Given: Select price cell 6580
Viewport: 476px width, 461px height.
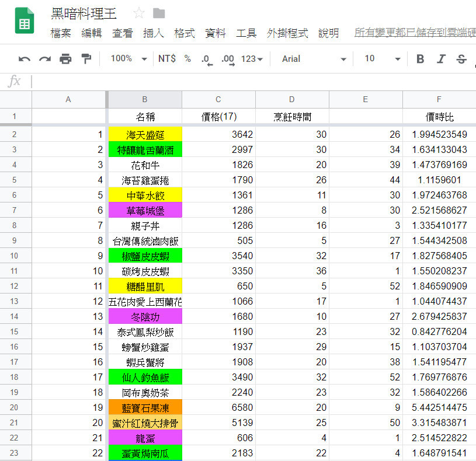Looking at the screenshot, I should coord(218,407).
